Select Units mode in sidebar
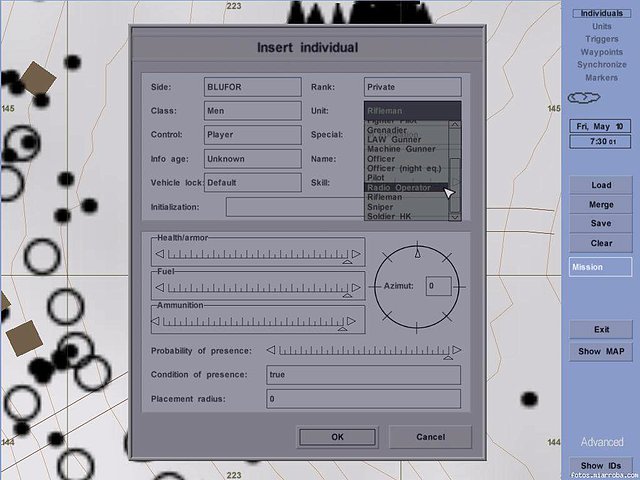The width and height of the screenshot is (640, 480). click(602, 27)
